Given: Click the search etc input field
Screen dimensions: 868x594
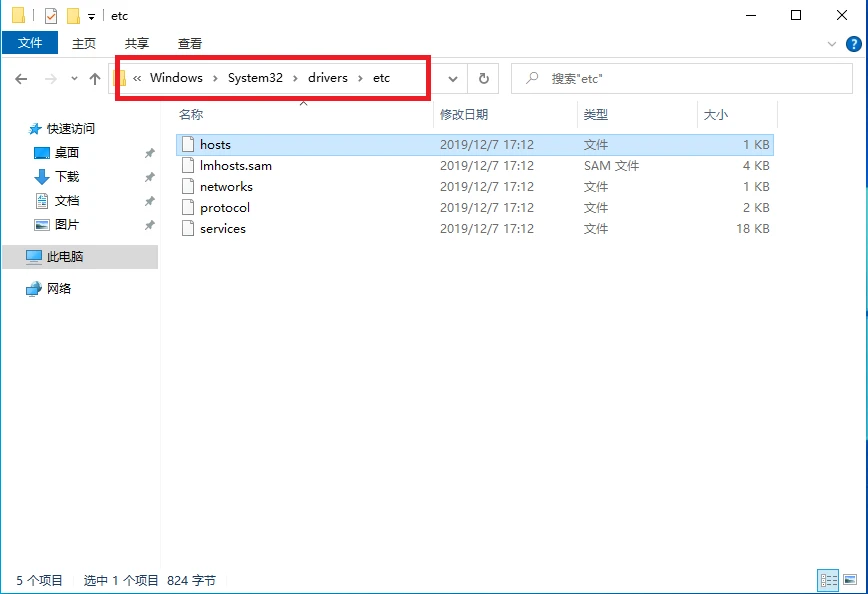Looking at the screenshot, I should point(681,79).
